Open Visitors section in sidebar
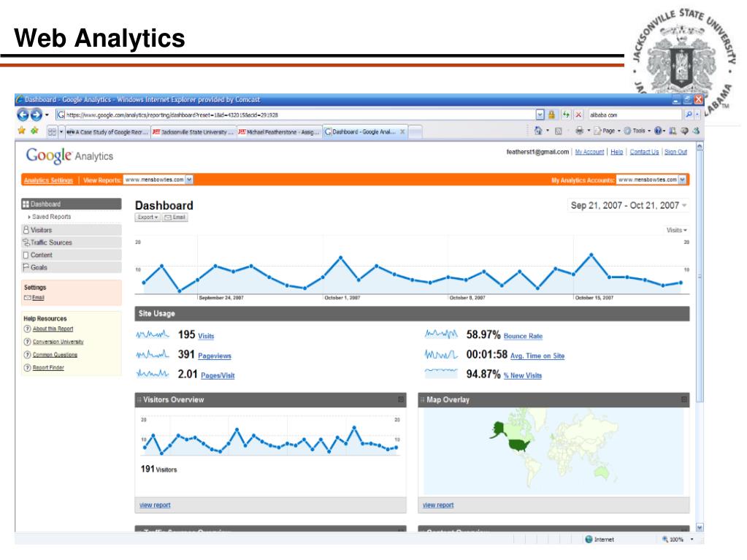Screen dimensions: 747x560 [71, 229]
